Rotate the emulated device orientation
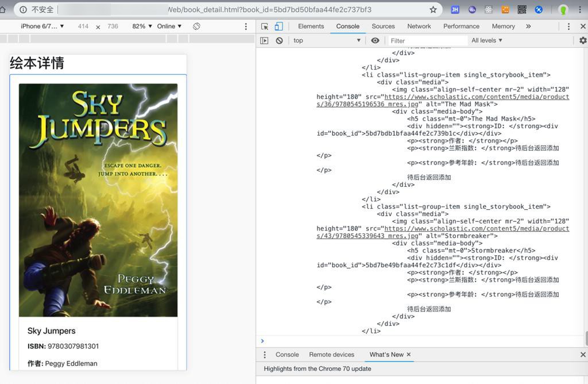 (x=196, y=26)
